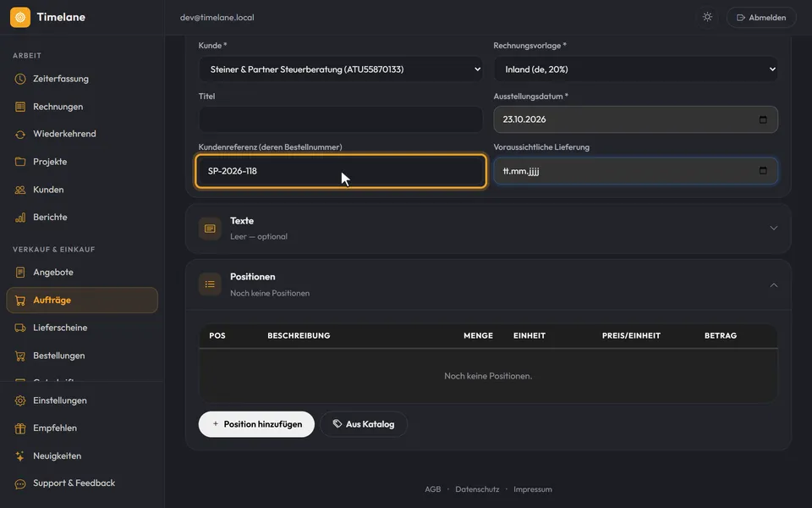
Task: Click the PREIS/EINHEIT column header
Action: [x=631, y=336]
